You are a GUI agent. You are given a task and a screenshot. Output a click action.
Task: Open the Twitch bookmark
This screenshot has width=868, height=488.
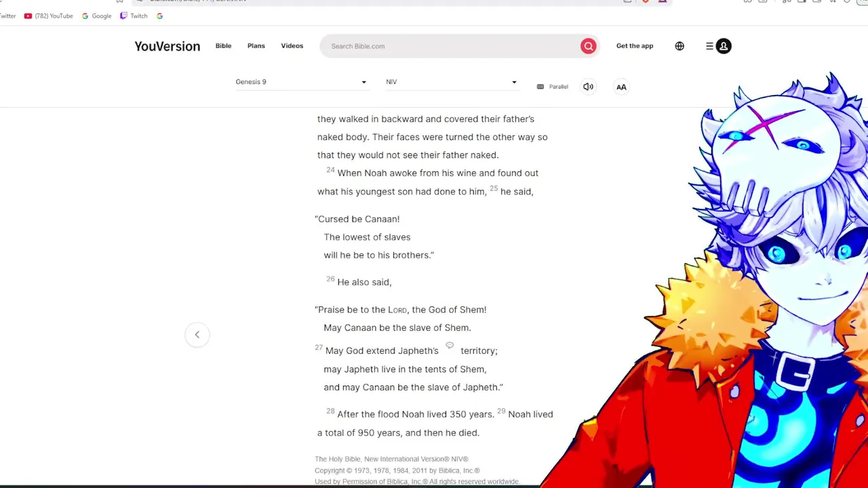[x=134, y=16]
